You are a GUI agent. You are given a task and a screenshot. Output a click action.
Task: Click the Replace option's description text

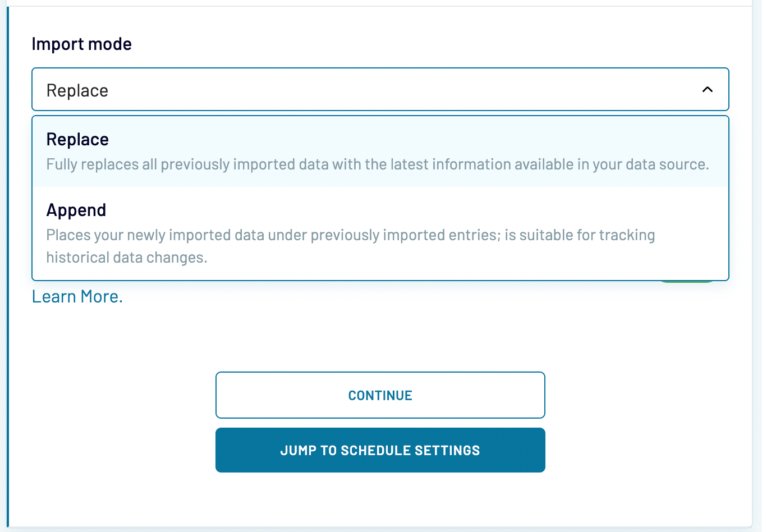[x=378, y=164]
